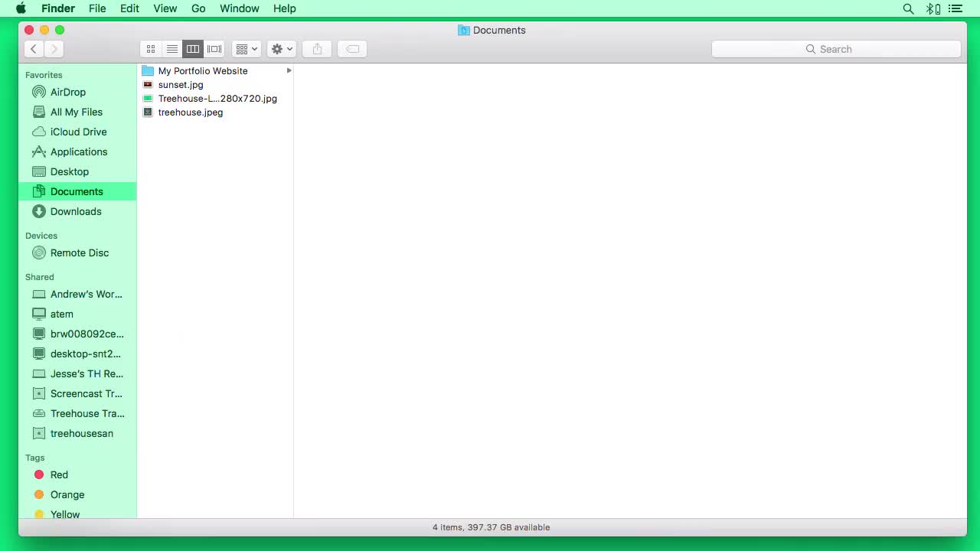Viewport: 980px width, 551px height.
Task: Open the Finder View menu
Action: point(165,8)
